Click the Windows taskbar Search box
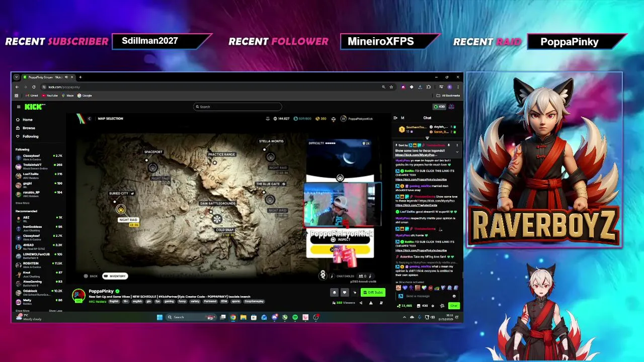 [x=191, y=317]
